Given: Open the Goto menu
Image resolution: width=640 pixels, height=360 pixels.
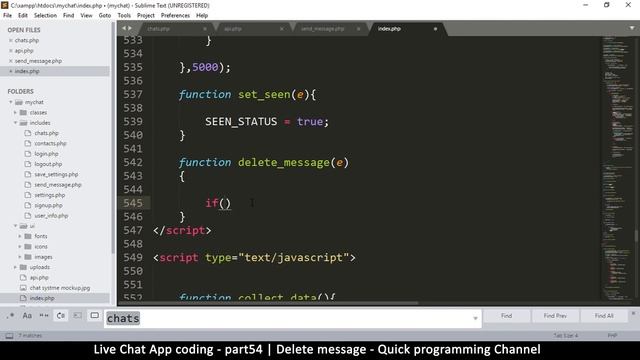Looking at the screenshot, I should pos(105,16).
